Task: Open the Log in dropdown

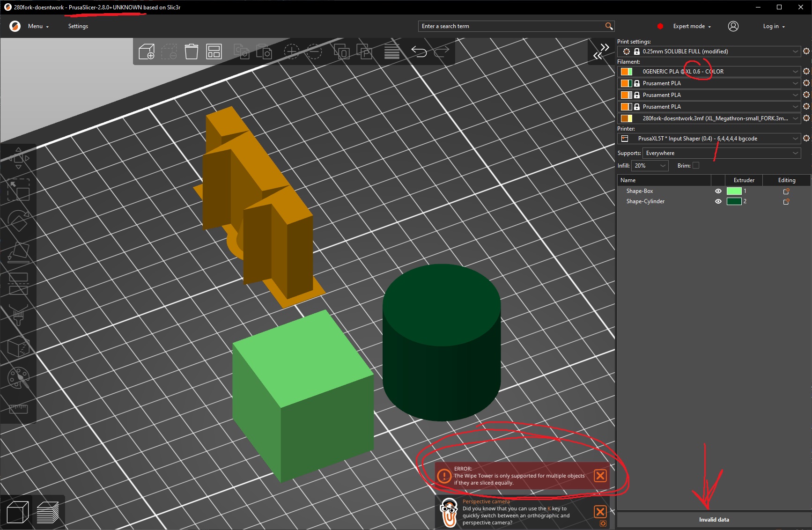Action: point(774,26)
